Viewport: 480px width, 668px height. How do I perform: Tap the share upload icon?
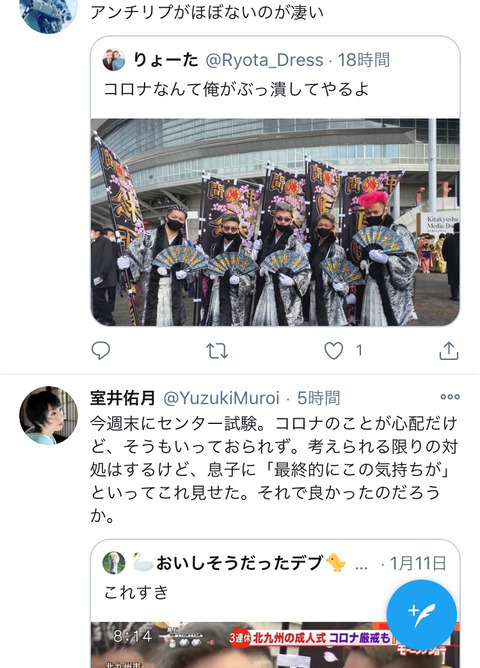tap(449, 351)
